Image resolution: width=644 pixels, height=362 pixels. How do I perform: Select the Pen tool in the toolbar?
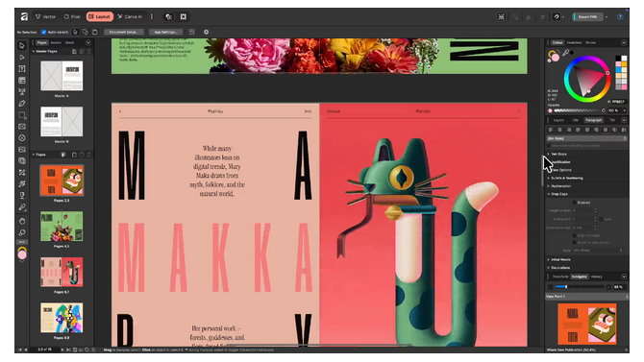(x=22, y=104)
